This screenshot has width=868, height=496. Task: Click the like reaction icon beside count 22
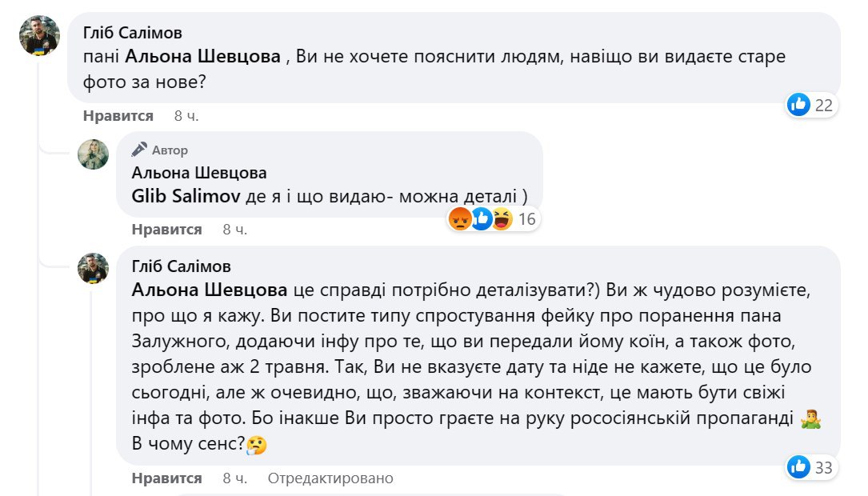pyautogui.click(x=799, y=104)
